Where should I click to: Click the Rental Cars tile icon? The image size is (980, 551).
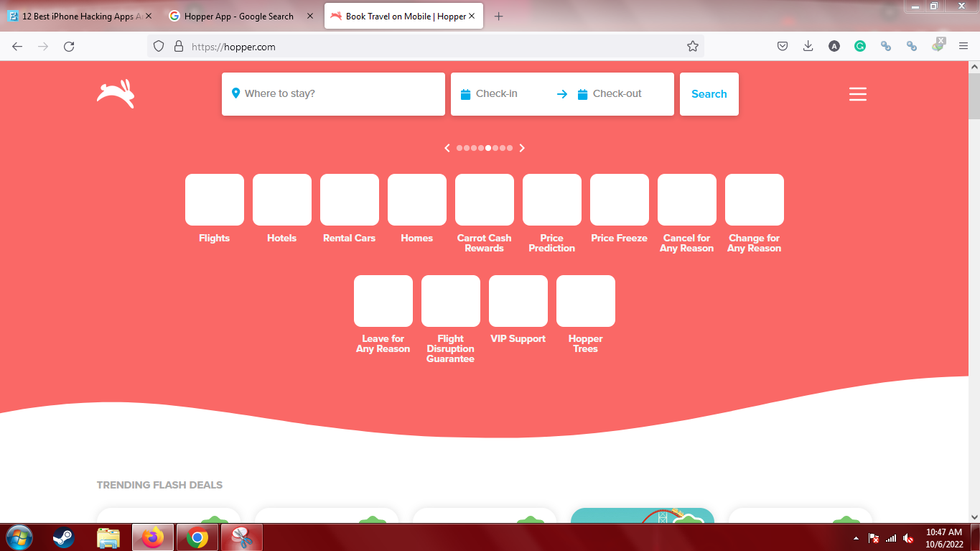(x=350, y=200)
